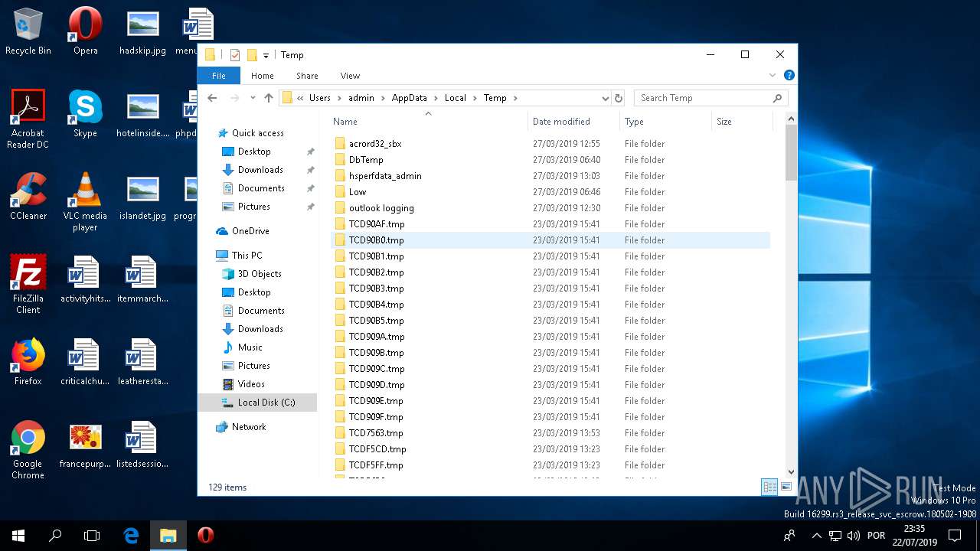Image resolution: width=980 pixels, height=551 pixels.
Task: Open Music folder in navigation pane
Action: coord(250,347)
